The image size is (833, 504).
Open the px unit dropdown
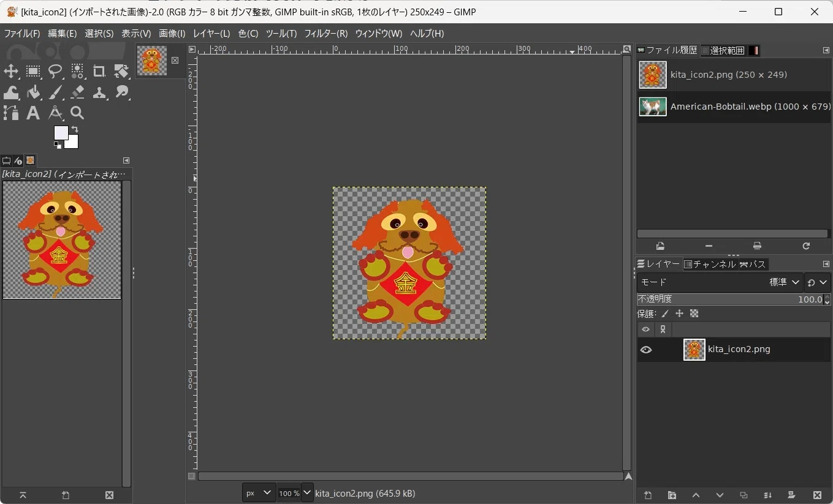[259, 493]
